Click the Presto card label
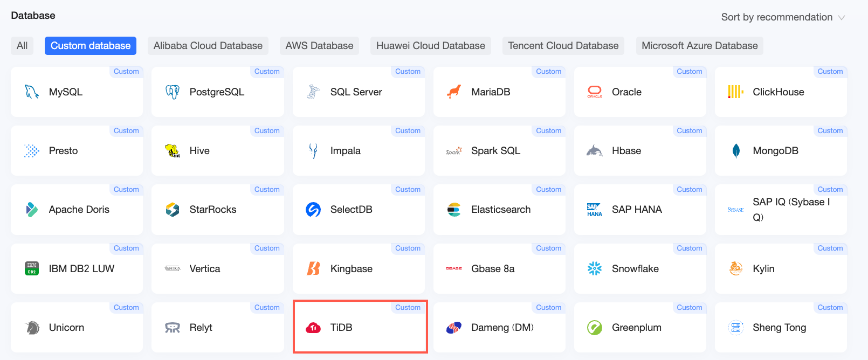 tap(64, 151)
